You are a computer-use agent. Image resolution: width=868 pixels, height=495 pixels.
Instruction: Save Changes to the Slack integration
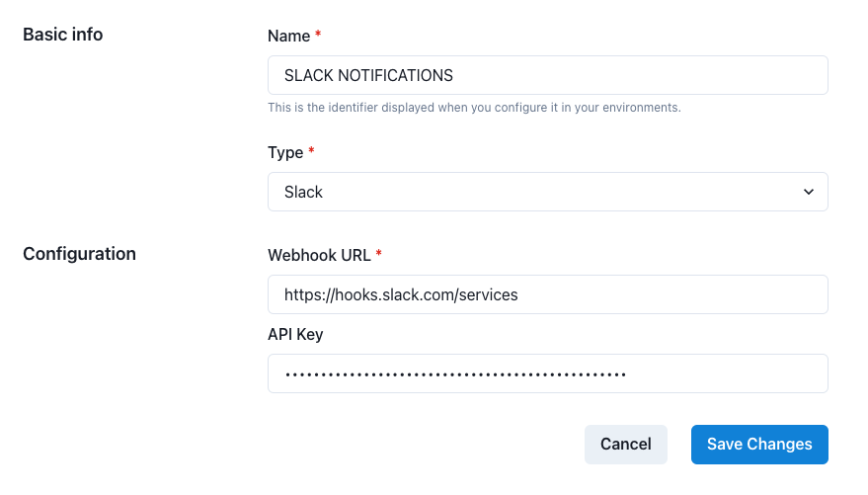759,444
